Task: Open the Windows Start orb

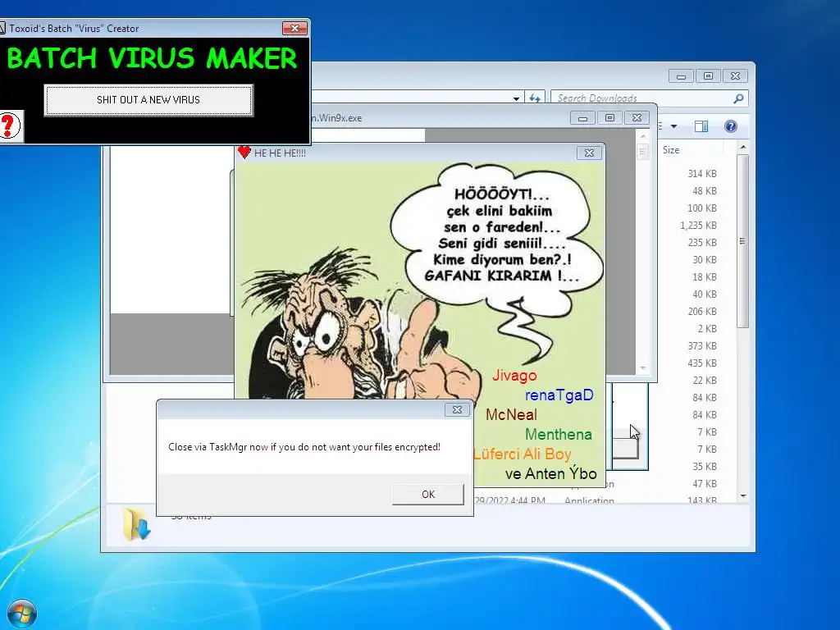Action: point(22,614)
